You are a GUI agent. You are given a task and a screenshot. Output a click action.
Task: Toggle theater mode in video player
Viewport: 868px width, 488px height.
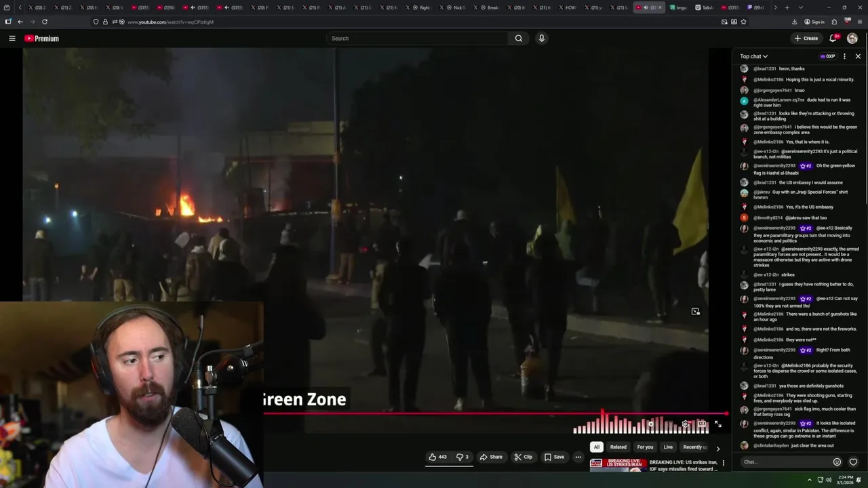click(x=702, y=424)
